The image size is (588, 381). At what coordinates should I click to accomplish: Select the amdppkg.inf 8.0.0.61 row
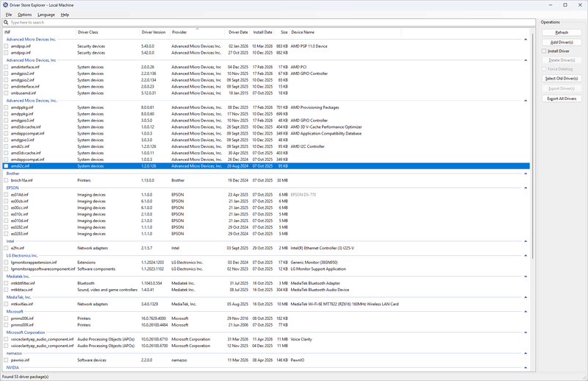[x=266, y=107]
